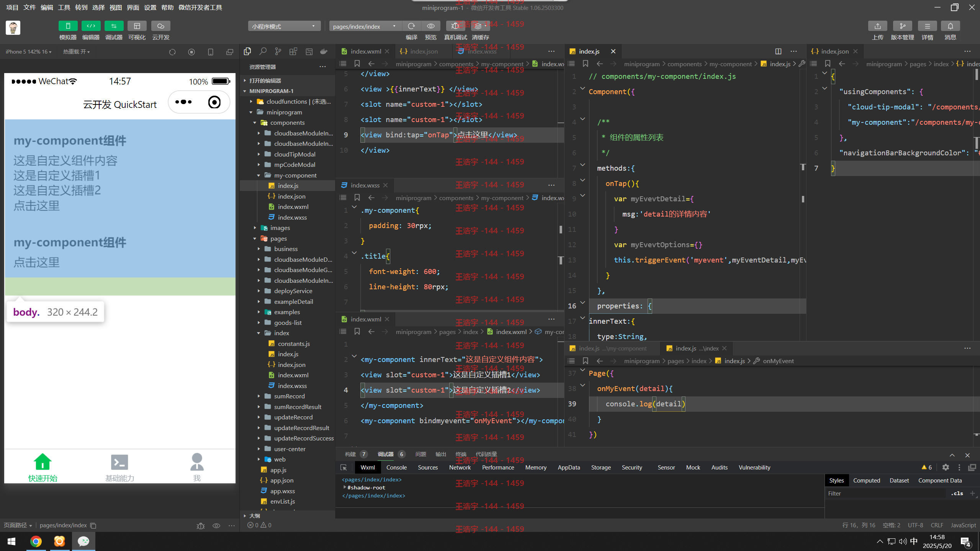
Task: Open debugger settings gear icon
Action: point(946,467)
